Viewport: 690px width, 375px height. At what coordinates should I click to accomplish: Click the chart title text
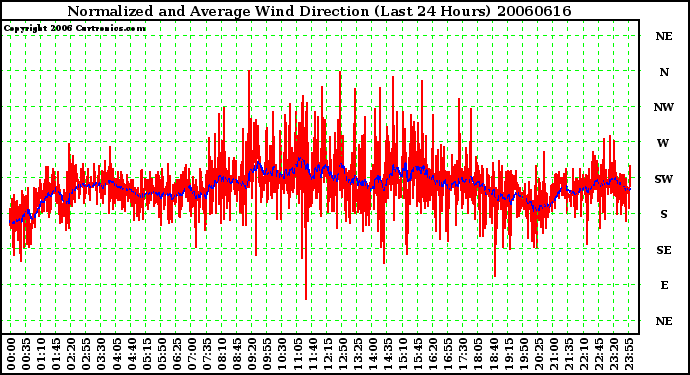coord(319,11)
